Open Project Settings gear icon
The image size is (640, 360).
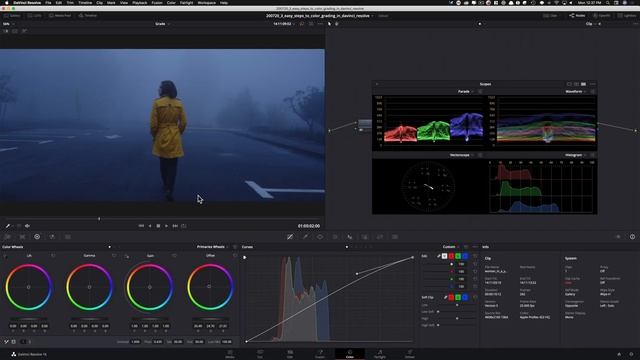click(x=631, y=354)
